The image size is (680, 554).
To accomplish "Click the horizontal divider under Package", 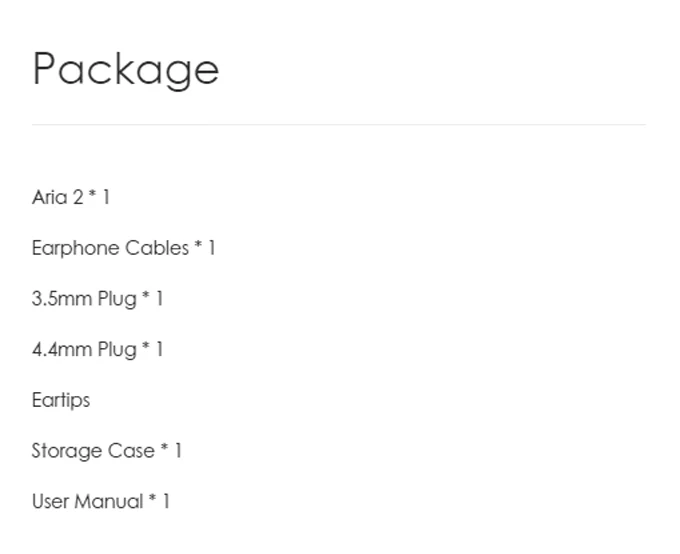I will tap(339, 125).
